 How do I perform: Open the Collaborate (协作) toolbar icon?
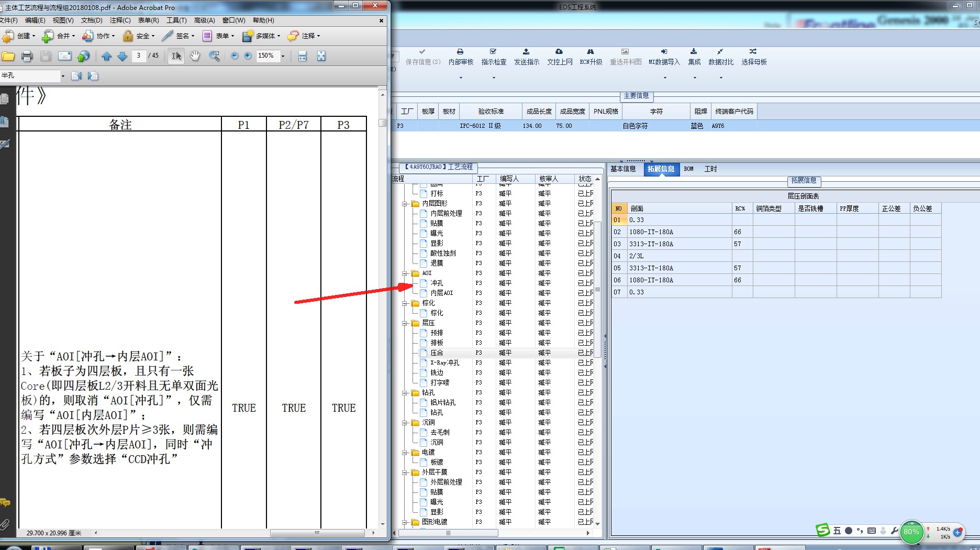87,36
